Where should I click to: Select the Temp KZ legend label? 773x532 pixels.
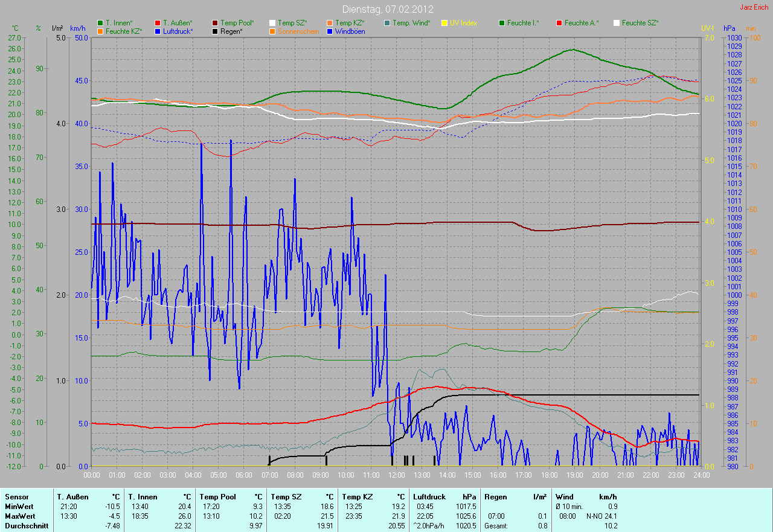354,23
